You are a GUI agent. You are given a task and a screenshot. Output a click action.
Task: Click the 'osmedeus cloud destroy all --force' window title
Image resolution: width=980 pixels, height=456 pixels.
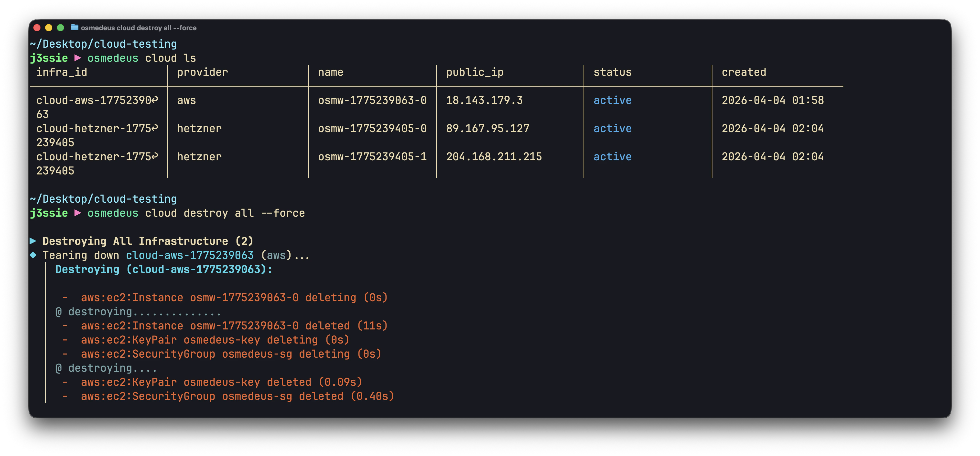138,28
